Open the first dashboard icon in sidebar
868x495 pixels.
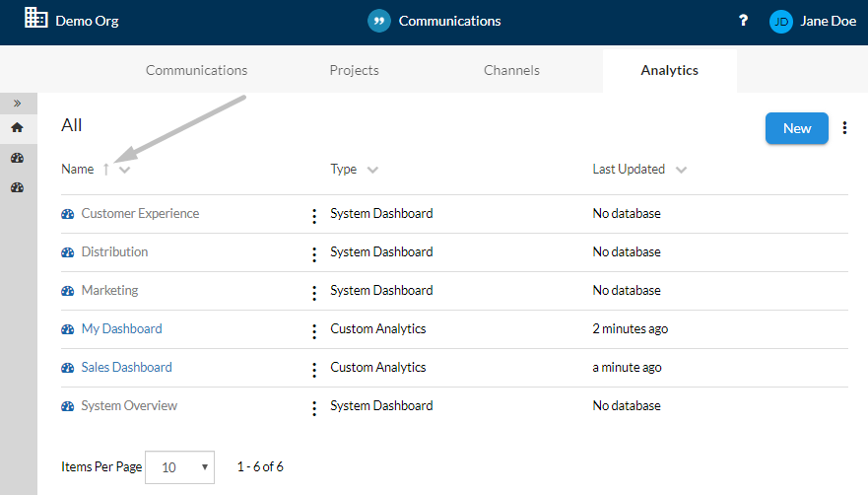coord(17,158)
